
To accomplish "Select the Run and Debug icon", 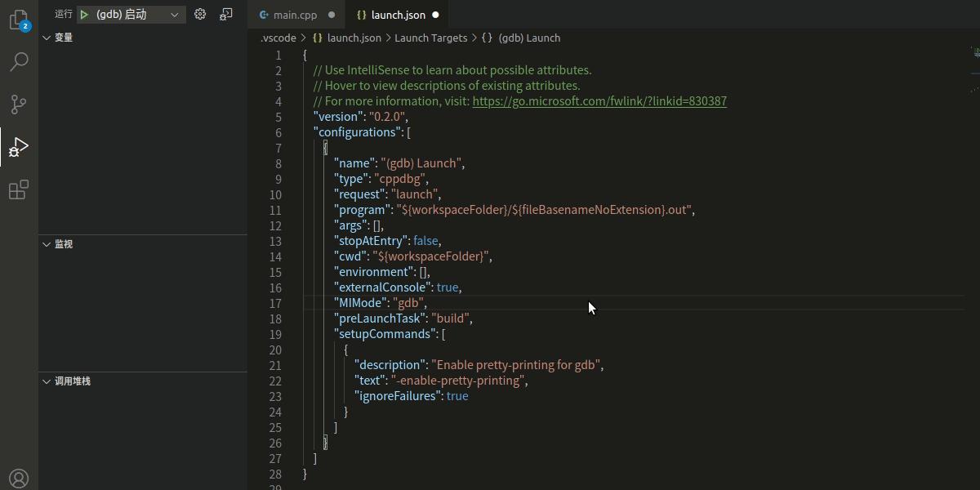I will tap(18, 147).
